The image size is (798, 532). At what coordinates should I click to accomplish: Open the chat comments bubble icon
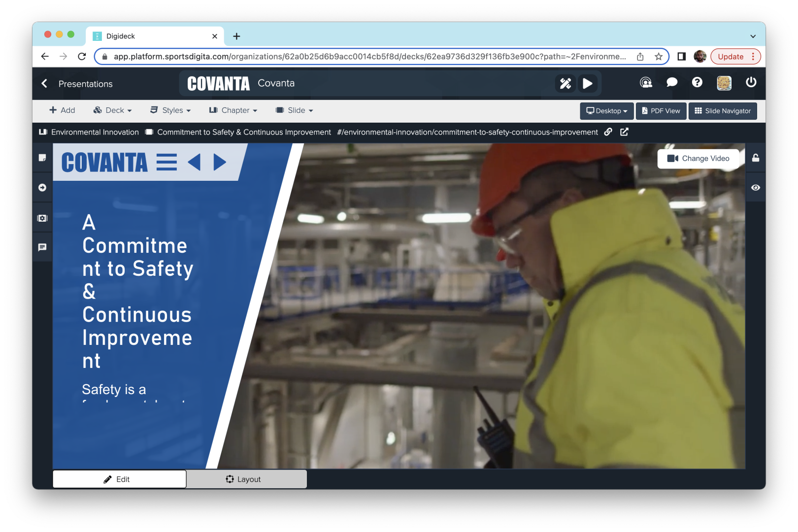[x=671, y=83]
